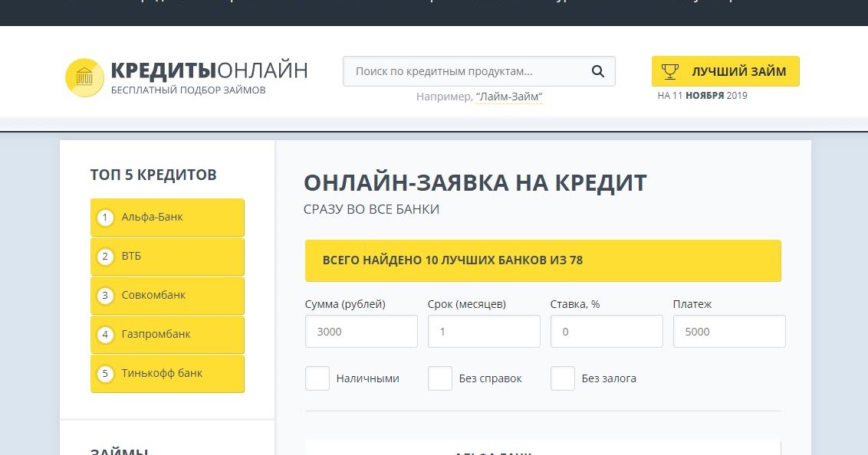Select Тинькофф банк in top 5 credits
Image resolution: width=868 pixels, height=455 pixels.
(x=167, y=374)
